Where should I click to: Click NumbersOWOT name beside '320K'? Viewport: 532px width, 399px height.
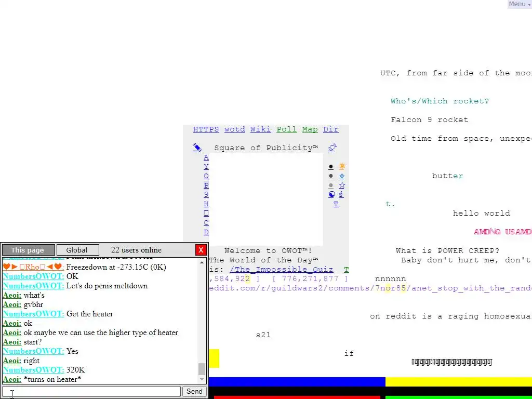click(33, 370)
